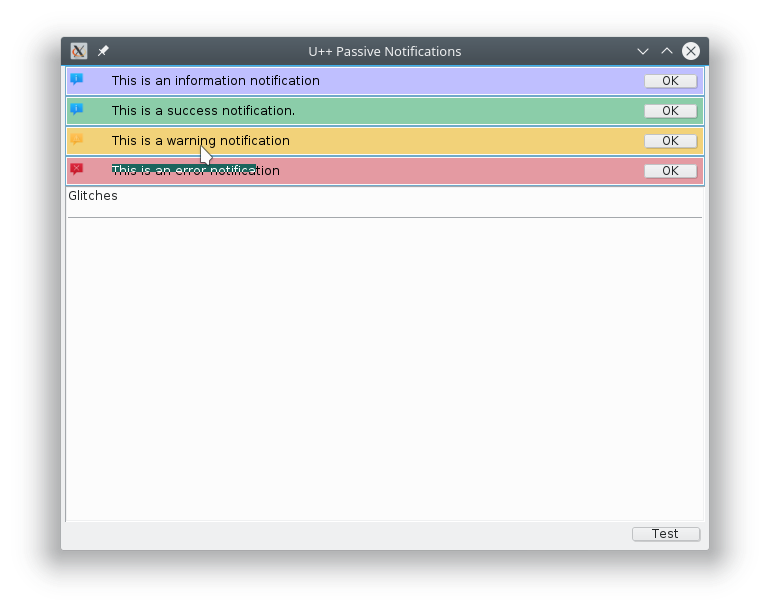Click the window title bar text
This screenshot has width=770, height=611.
385,51
